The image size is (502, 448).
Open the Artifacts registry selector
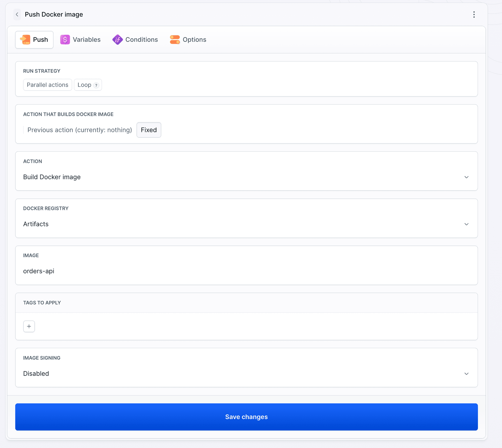pos(246,224)
